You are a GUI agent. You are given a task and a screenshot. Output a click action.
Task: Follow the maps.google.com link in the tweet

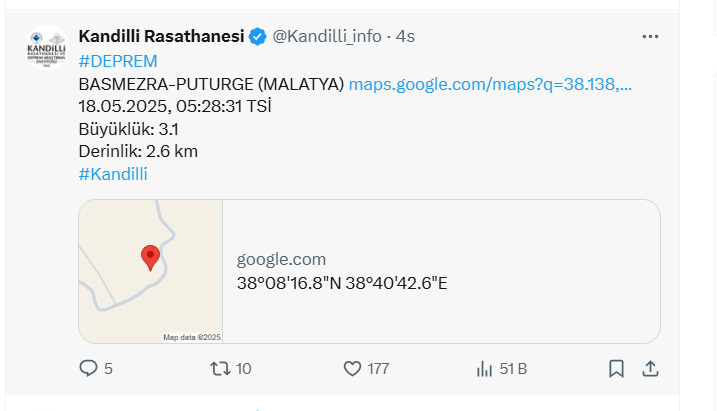point(490,84)
